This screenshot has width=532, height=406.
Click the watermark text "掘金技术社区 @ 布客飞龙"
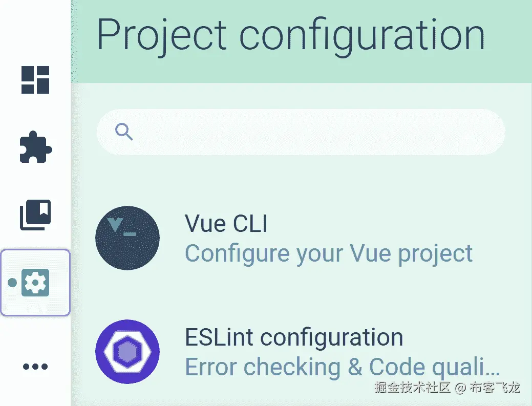[x=447, y=388]
